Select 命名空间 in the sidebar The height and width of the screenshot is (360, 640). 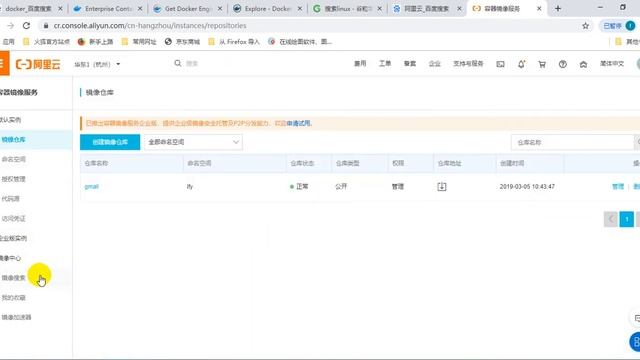[x=13, y=159]
